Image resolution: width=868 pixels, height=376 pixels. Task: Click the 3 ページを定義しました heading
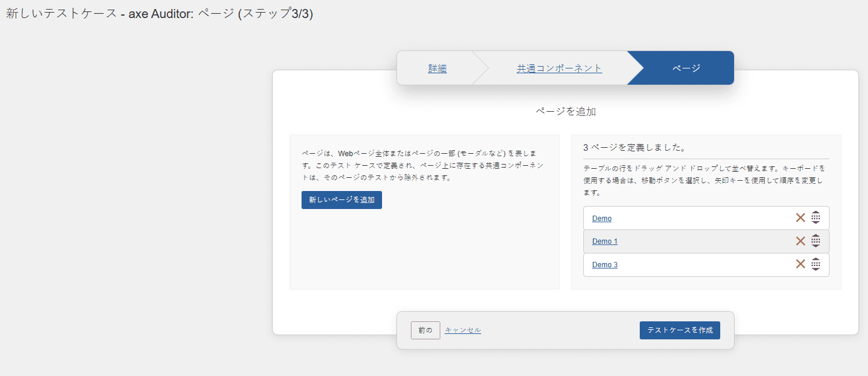[x=634, y=147]
